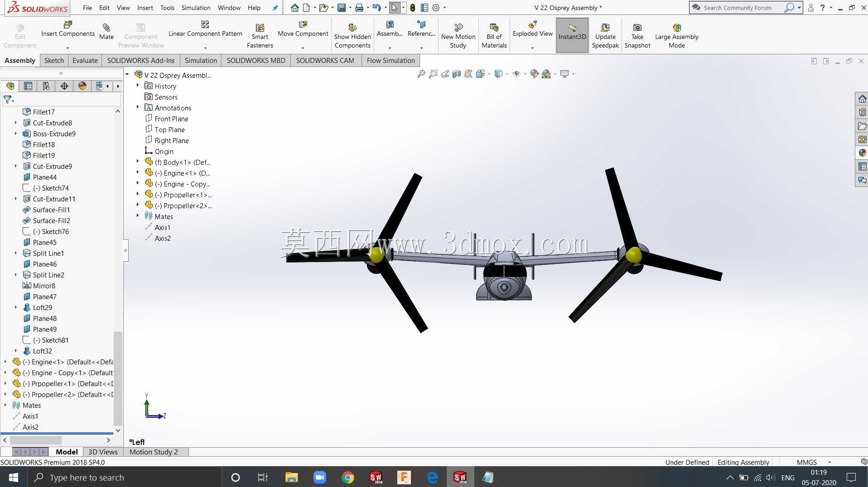Open the Insert menu
868x487 pixels.
click(x=145, y=8)
